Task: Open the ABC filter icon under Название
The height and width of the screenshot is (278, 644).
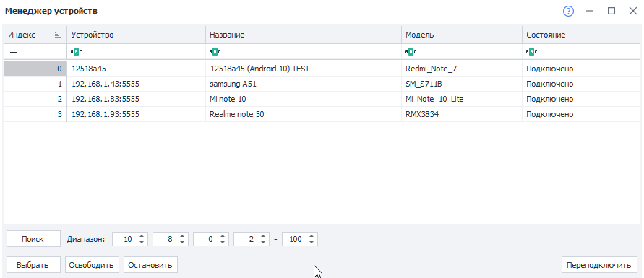Action: [215, 52]
